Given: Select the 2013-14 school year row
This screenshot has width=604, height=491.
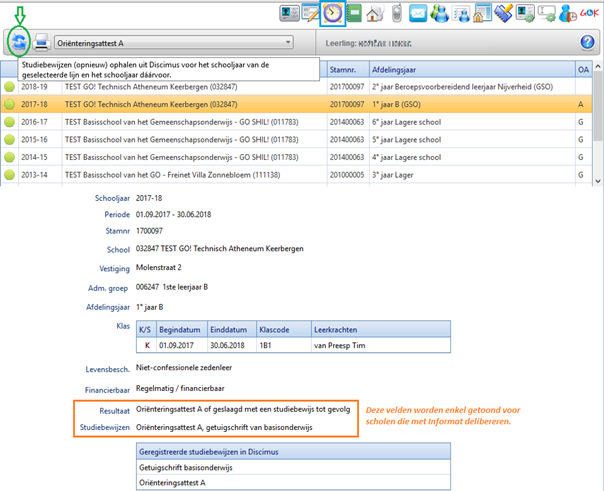Looking at the screenshot, I should [x=296, y=175].
